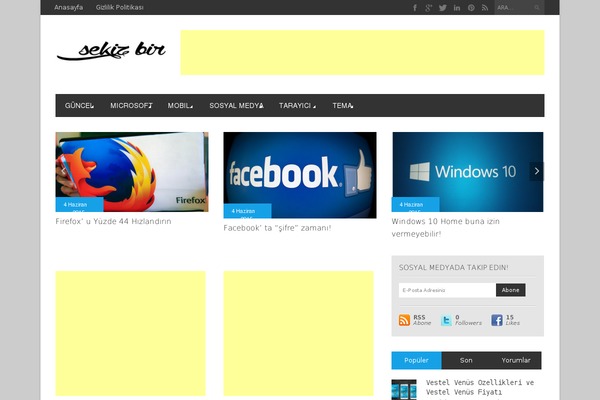Open the Twitter bird icon in top bar
The height and width of the screenshot is (400, 600).
point(443,8)
